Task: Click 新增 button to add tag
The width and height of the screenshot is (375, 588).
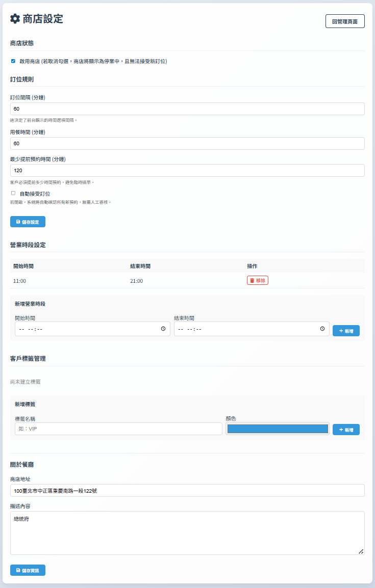Action: click(346, 430)
